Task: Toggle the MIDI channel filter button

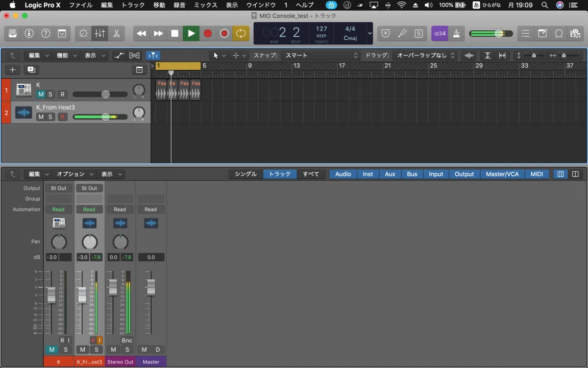Action: 537,174
